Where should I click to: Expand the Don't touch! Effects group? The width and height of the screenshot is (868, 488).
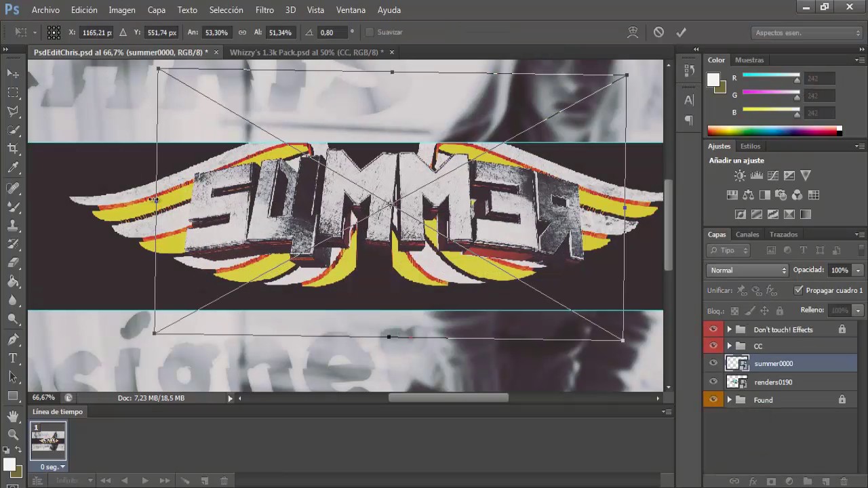(x=730, y=329)
